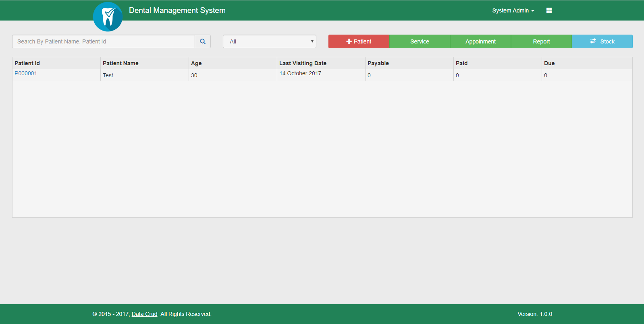
Task: Click the Patient Id column header
Action: point(27,63)
